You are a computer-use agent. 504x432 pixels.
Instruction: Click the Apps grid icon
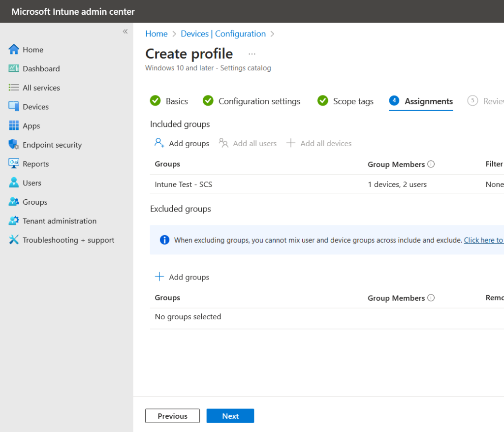coord(14,126)
